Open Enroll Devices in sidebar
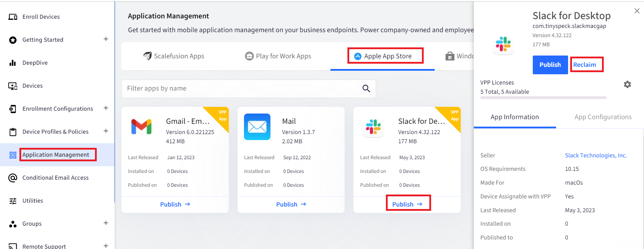 pos(41,17)
